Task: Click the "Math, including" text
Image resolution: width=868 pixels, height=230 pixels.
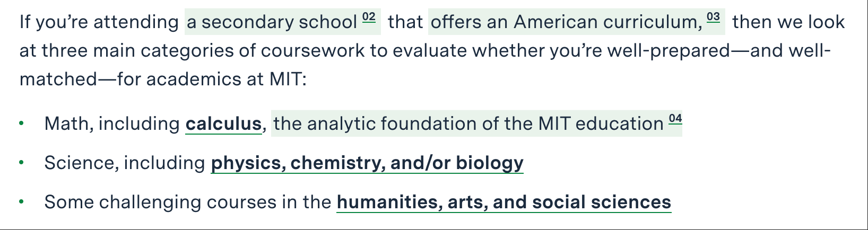Action: pos(112,124)
